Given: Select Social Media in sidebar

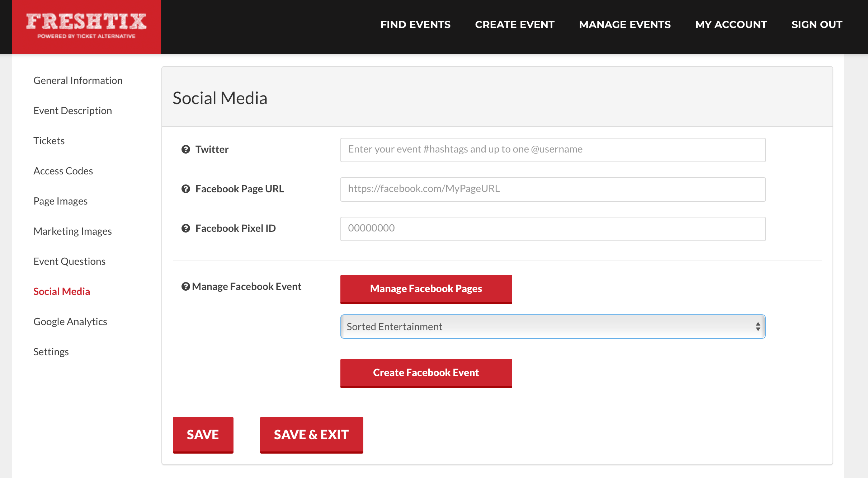Looking at the screenshot, I should tap(62, 291).
